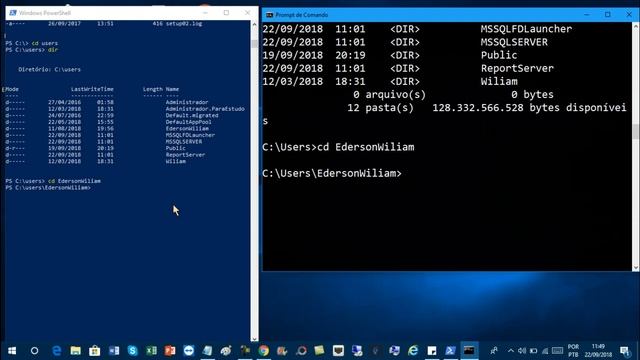Click Wiliam folder in Command Prompt listing
Image resolution: width=640 pixels, height=360 pixels.
tap(499, 81)
